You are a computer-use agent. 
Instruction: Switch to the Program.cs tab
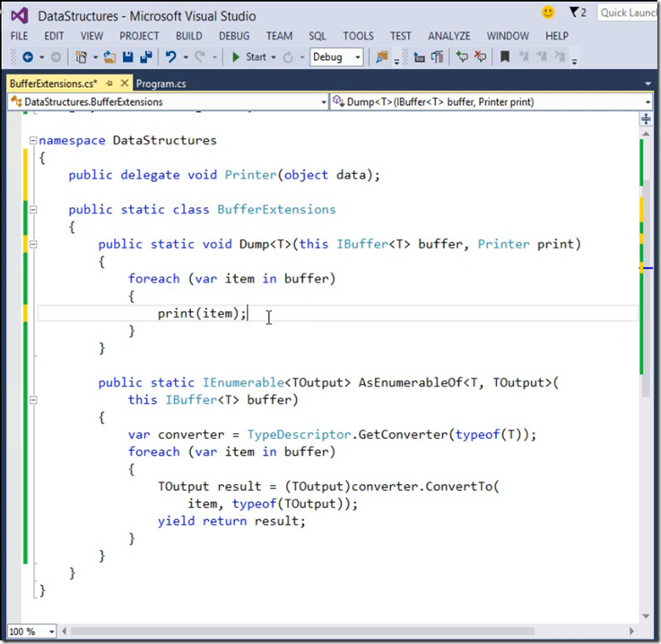(x=161, y=84)
